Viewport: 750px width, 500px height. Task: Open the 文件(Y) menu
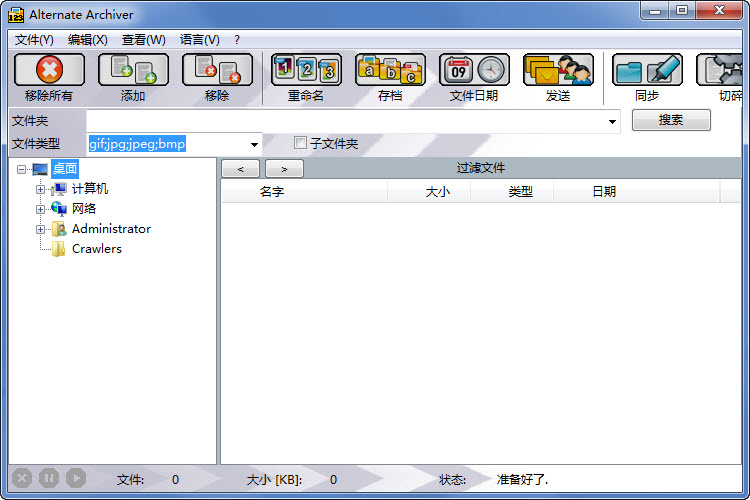pos(34,40)
